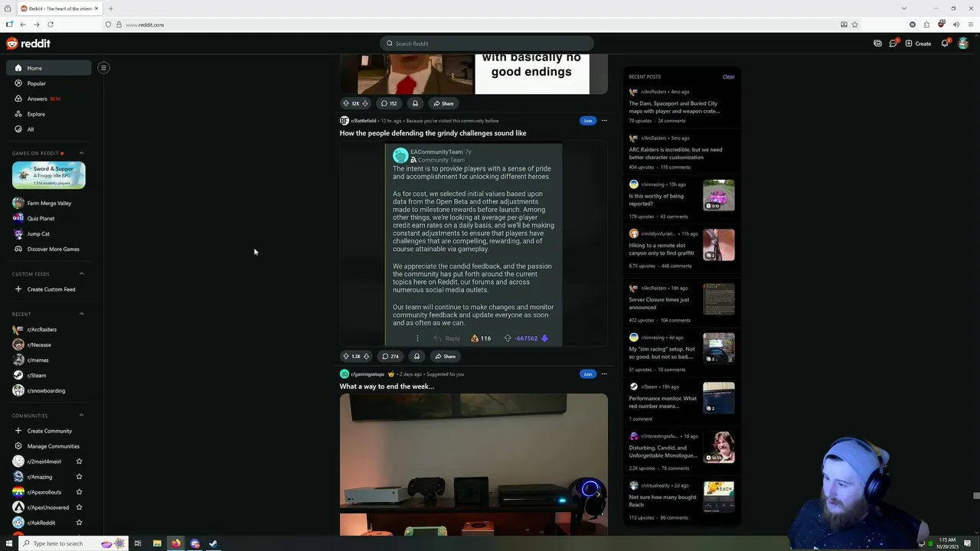980x551 pixels.
Task: Collapse the Games on Reddit section
Action: [81, 153]
